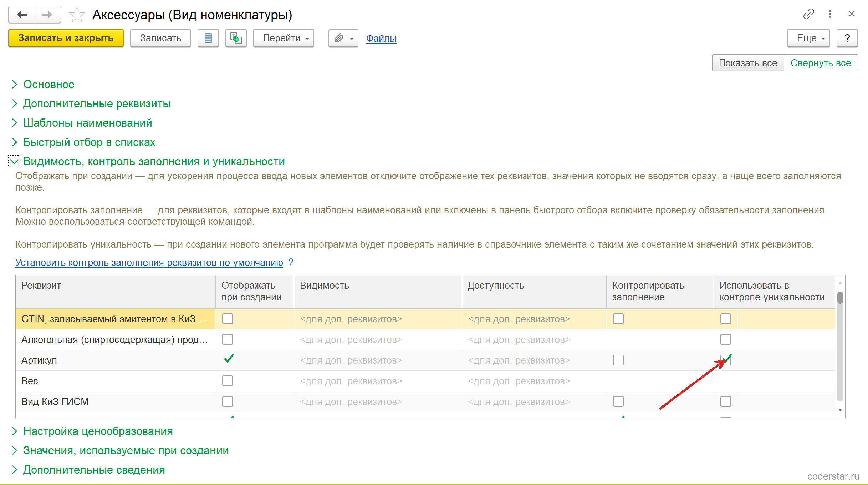The image size is (868, 485).
Task: Expand Дополнительные сведения section
Action: (94, 470)
